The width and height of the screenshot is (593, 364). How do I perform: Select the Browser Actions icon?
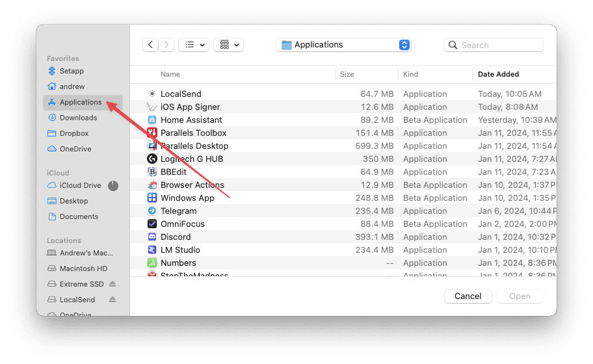pyautogui.click(x=152, y=185)
